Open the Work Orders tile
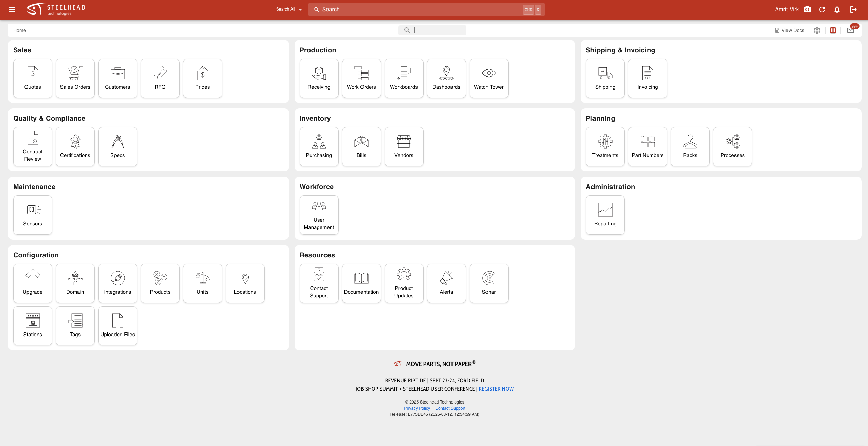Screen dimensions: 868x446 coord(361,78)
